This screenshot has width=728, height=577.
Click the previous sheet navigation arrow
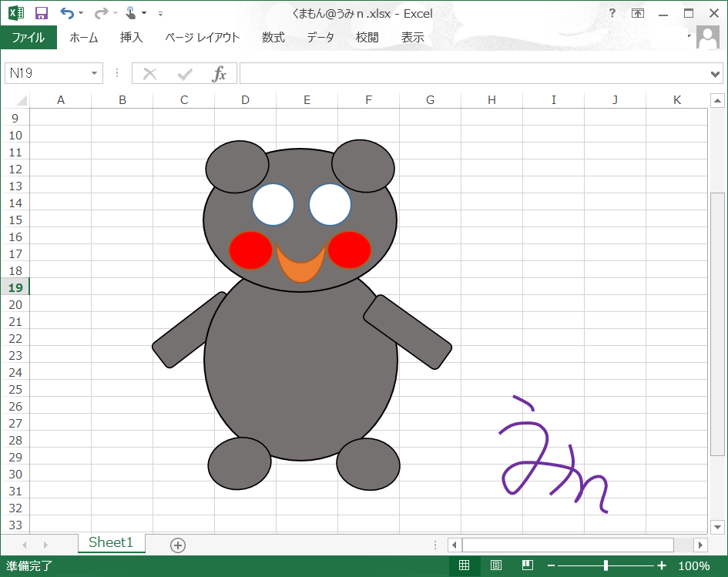click(x=25, y=545)
